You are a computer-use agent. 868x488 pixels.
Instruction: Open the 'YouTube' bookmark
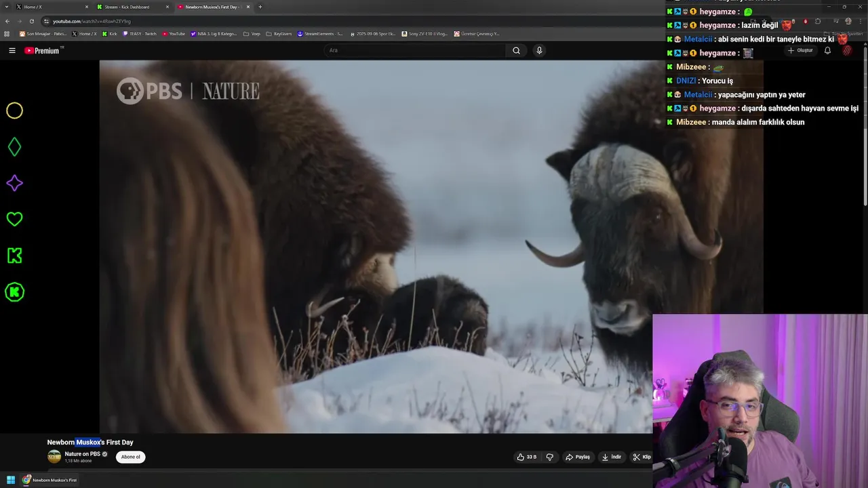click(x=174, y=33)
